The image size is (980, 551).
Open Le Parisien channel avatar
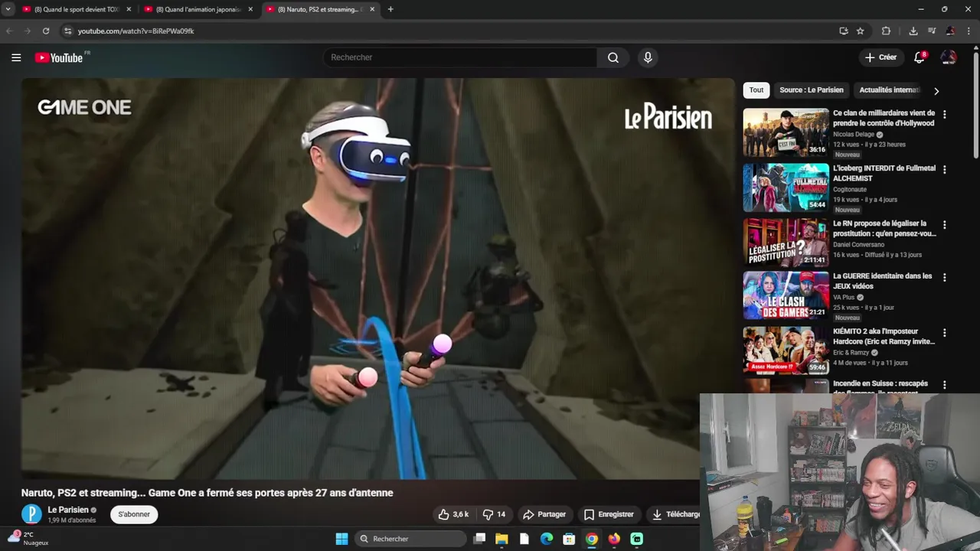pos(31,514)
